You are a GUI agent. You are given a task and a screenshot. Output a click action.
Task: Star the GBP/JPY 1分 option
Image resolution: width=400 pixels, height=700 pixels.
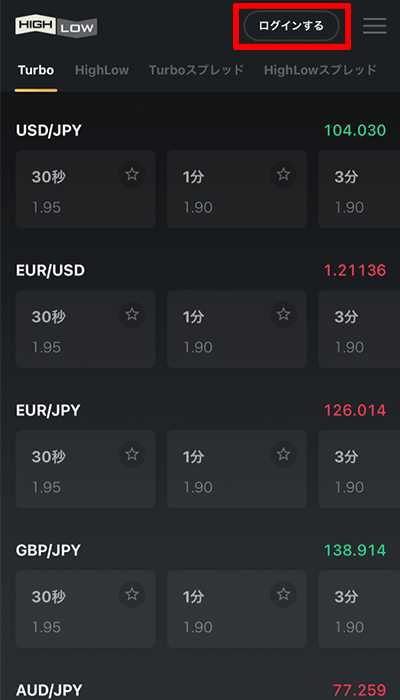(x=283, y=594)
